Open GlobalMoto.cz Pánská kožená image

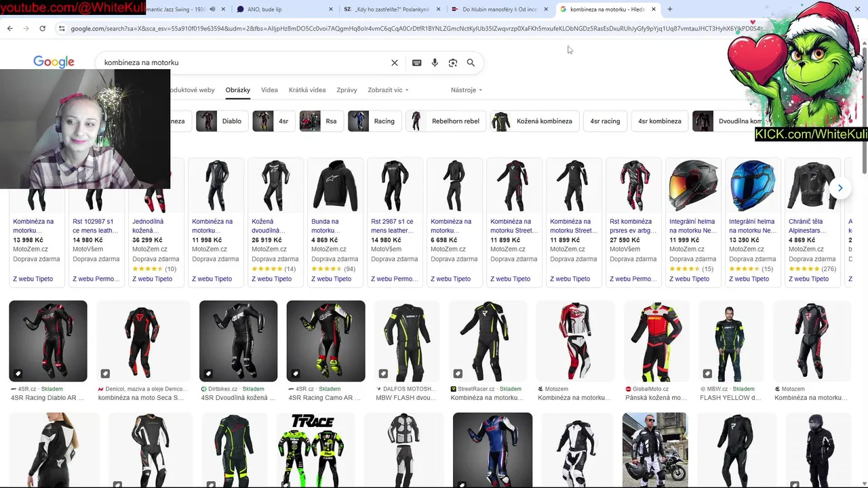(655, 342)
